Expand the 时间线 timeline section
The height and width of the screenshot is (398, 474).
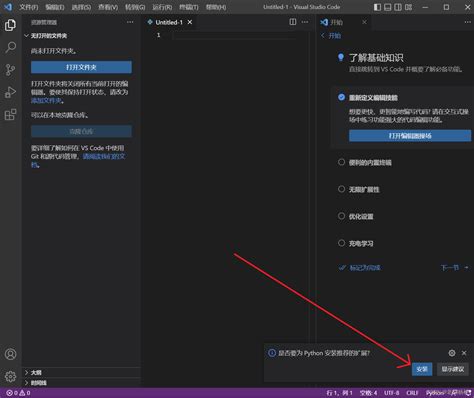(81, 383)
